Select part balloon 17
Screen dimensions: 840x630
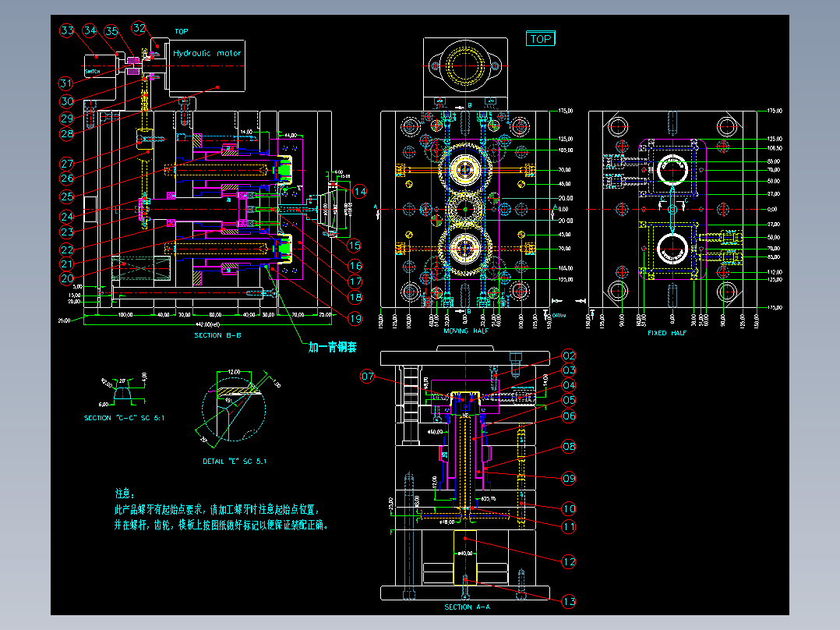tap(355, 281)
